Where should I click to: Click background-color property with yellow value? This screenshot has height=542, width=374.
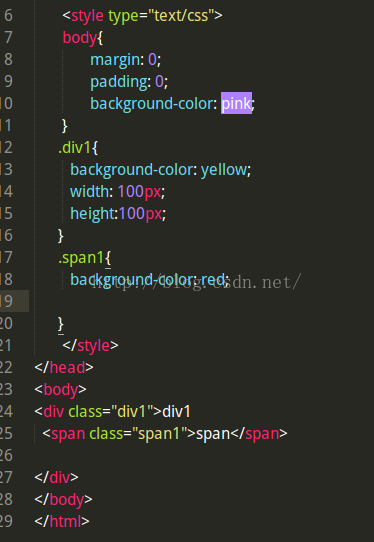[133, 170]
